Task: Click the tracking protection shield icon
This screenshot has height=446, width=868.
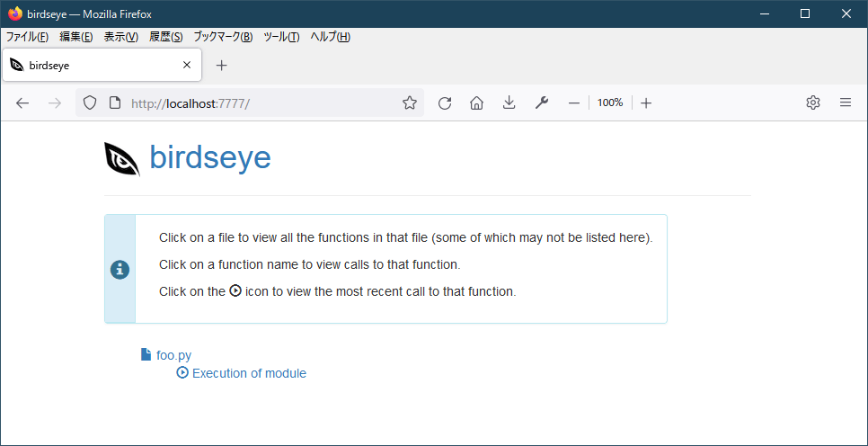Action: coord(90,103)
